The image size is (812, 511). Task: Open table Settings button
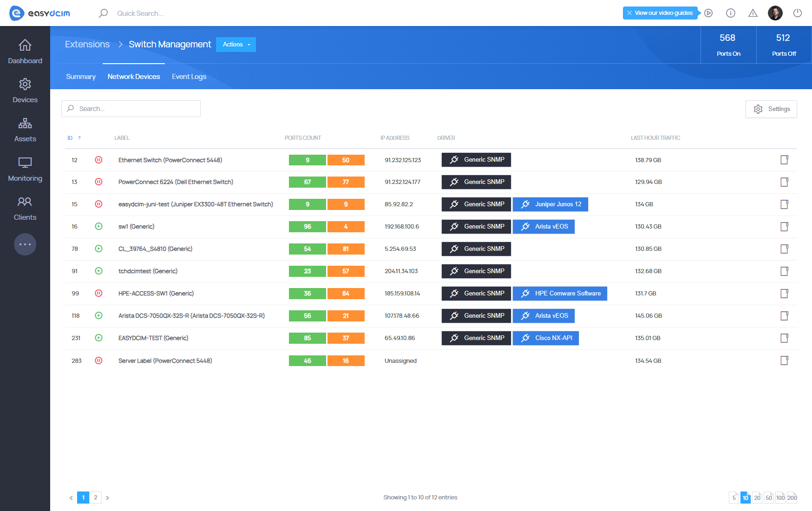pos(771,109)
